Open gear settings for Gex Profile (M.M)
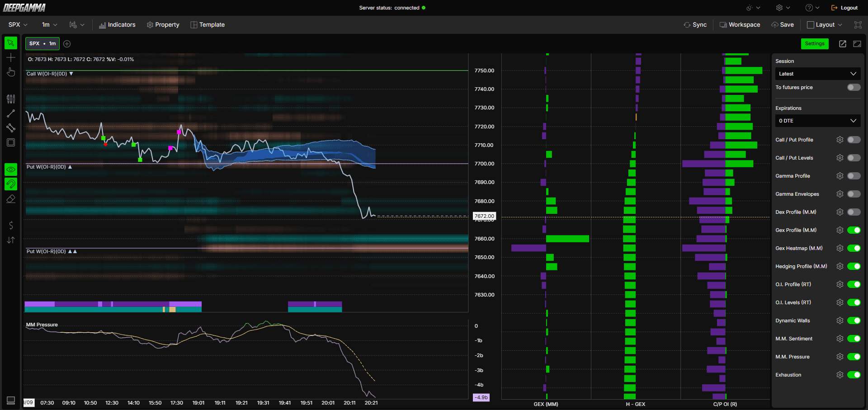Viewport: 868px width, 410px height. [x=840, y=230]
